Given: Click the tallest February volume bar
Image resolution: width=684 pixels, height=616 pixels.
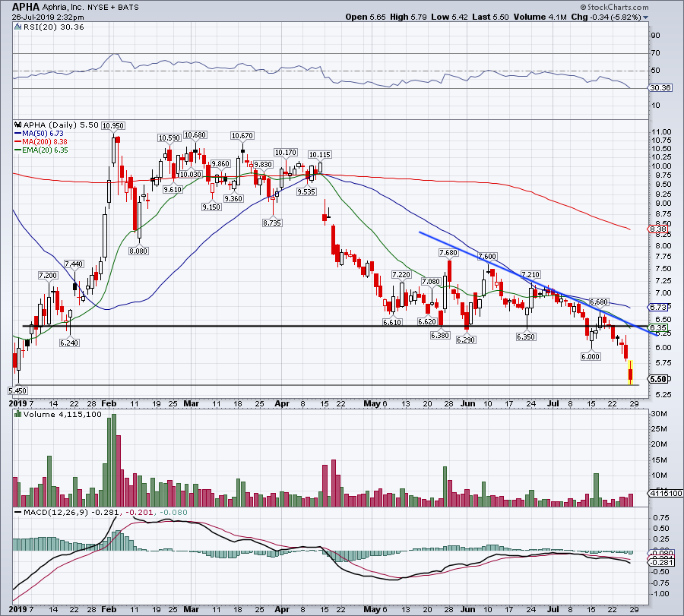Looking at the screenshot, I should coord(114,460).
